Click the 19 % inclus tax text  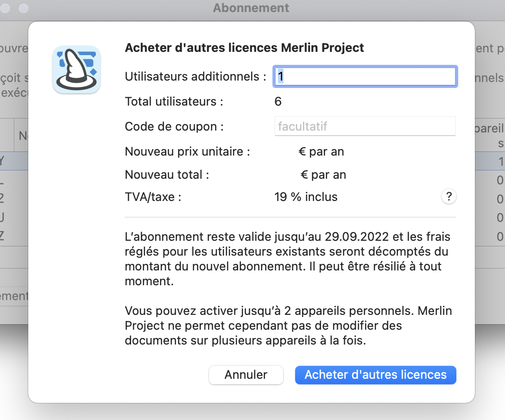coord(306,196)
